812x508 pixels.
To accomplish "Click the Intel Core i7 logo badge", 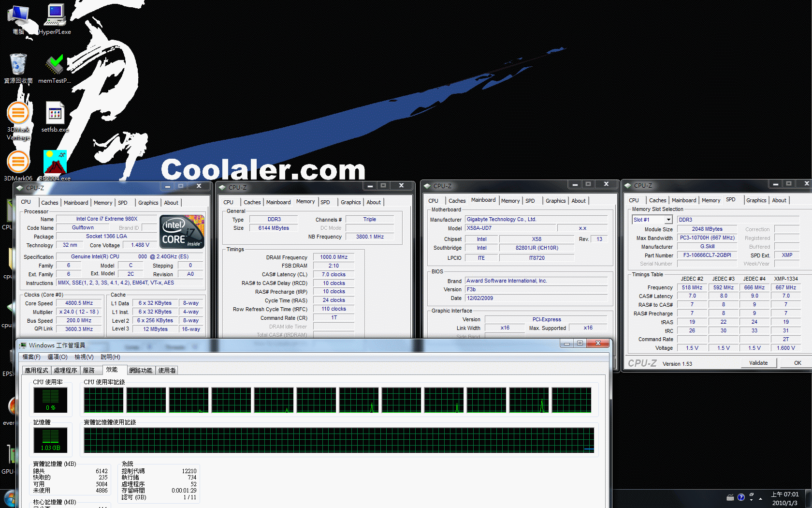I will (182, 232).
